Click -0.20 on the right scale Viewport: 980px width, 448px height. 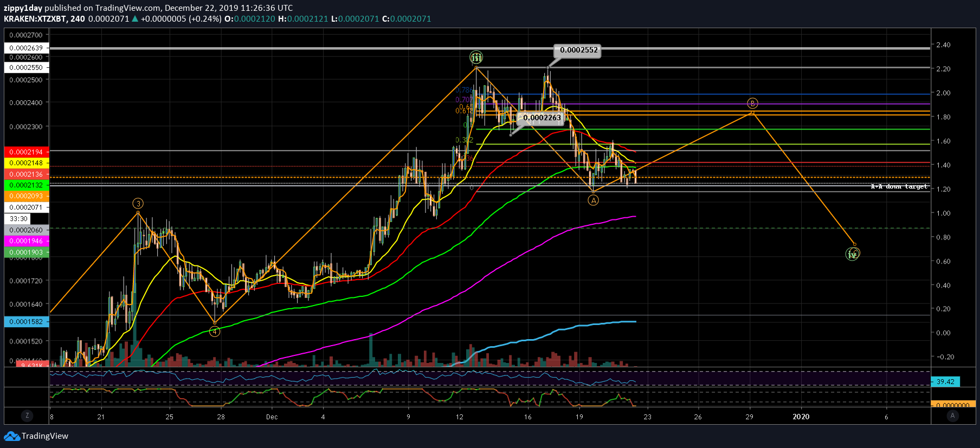click(945, 357)
